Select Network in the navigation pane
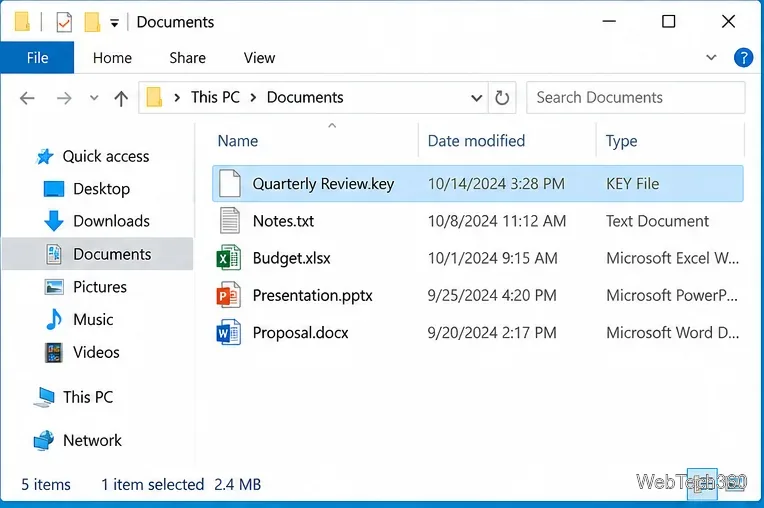Image resolution: width=764 pixels, height=508 pixels. [x=92, y=440]
